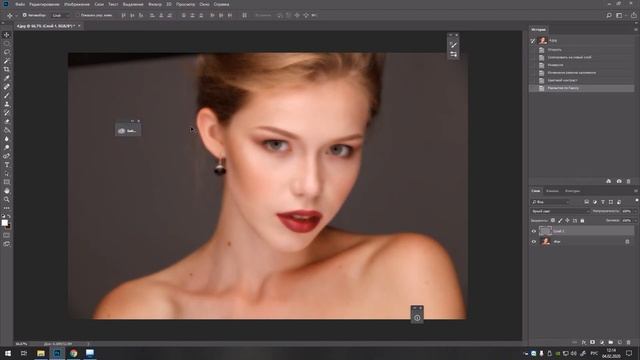
Task: Select layer Слой 1 in Layers panel
Action: click(582, 231)
